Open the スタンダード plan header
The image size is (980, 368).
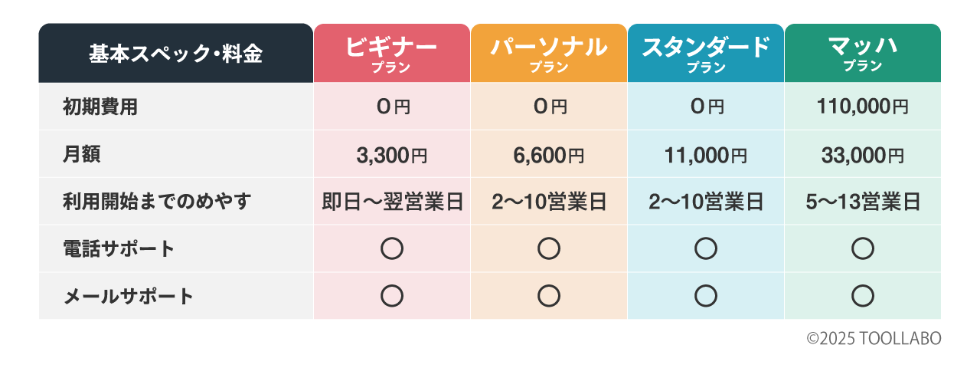click(x=706, y=53)
